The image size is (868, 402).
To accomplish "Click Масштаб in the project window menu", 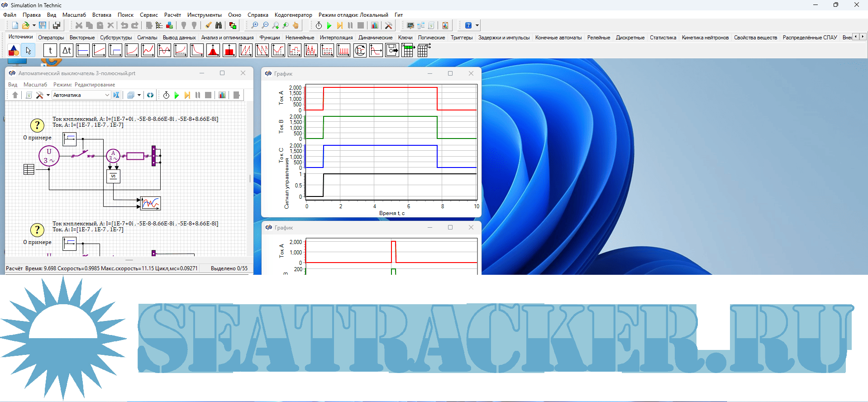I will (x=35, y=85).
